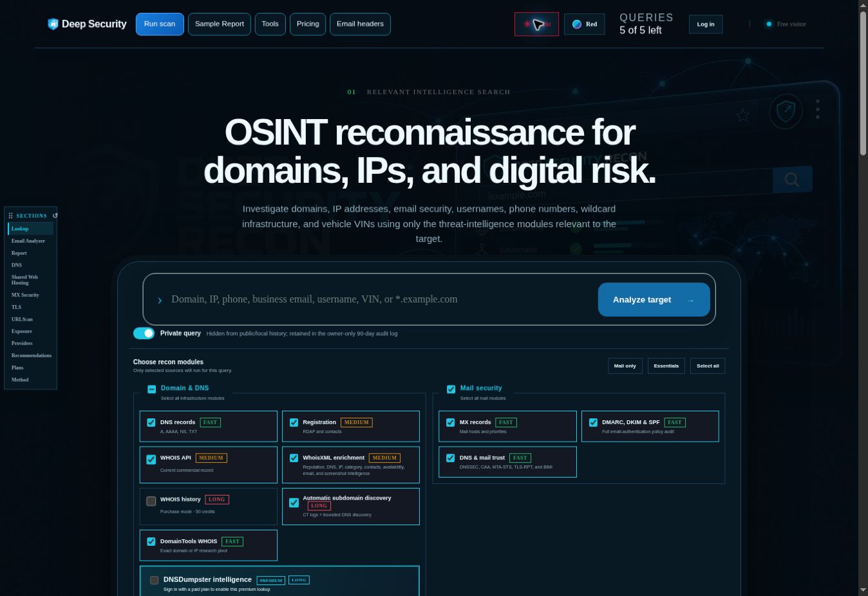Uncheck the DomainTools WHOIS module
The image size is (868, 596).
[151, 542]
